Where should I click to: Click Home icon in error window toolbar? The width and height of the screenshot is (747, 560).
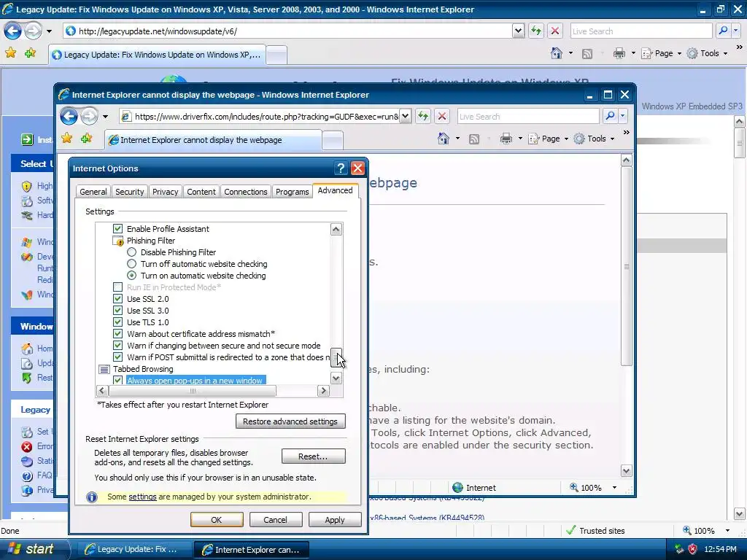click(x=444, y=139)
